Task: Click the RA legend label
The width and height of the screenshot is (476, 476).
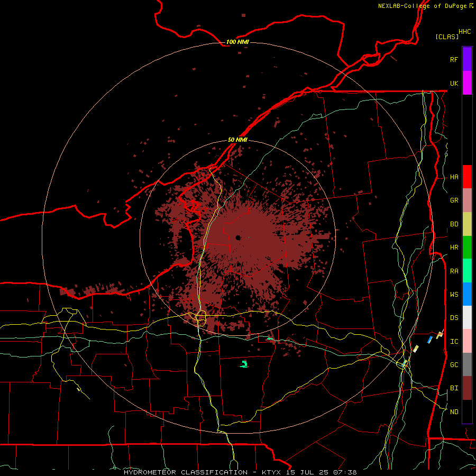Action: point(454,271)
